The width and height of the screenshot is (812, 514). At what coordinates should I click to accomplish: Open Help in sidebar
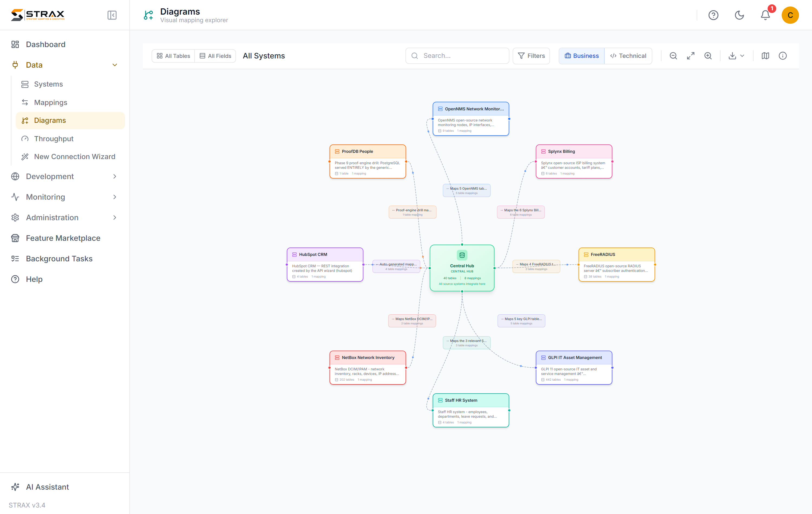[x=65, y=279]
